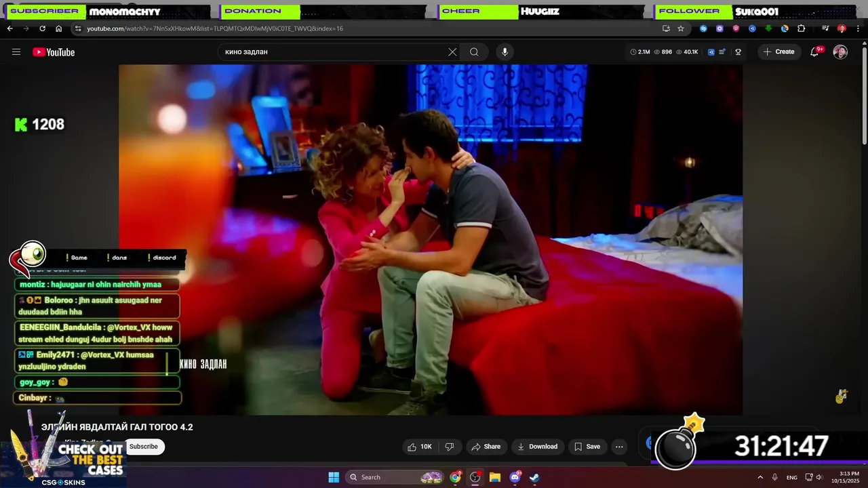Dislike the video

tap(449, 447)
